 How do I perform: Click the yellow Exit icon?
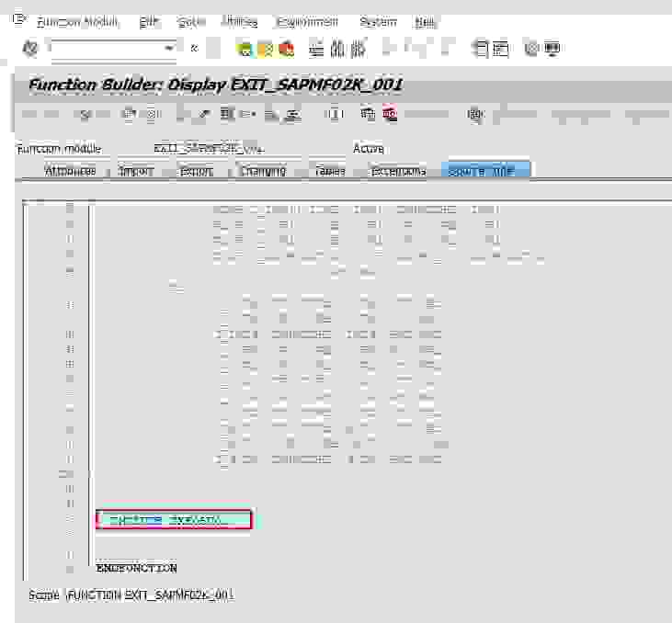[x=267, y=50]
